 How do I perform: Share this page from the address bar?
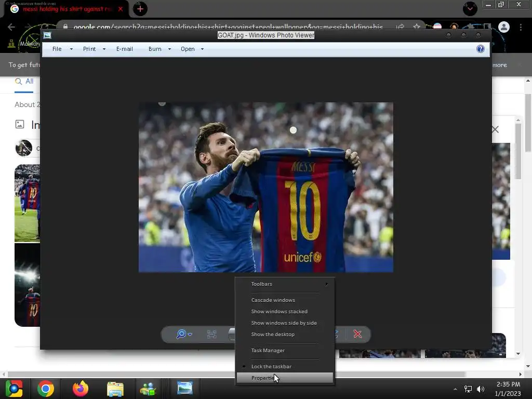[x=401, y=27]
